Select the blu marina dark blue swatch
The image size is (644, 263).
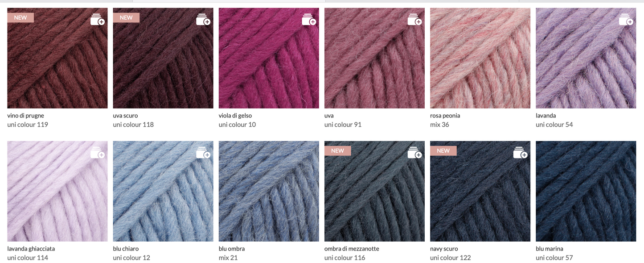(x=586, y=191)
